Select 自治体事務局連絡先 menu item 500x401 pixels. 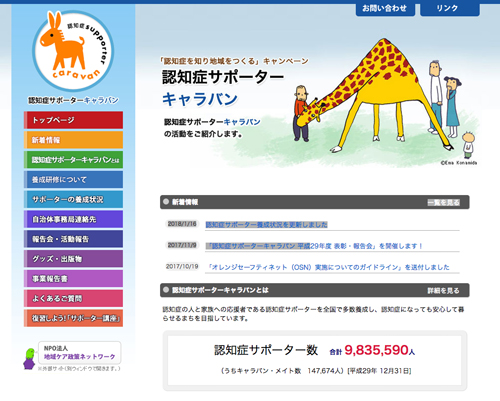point(73,219)
